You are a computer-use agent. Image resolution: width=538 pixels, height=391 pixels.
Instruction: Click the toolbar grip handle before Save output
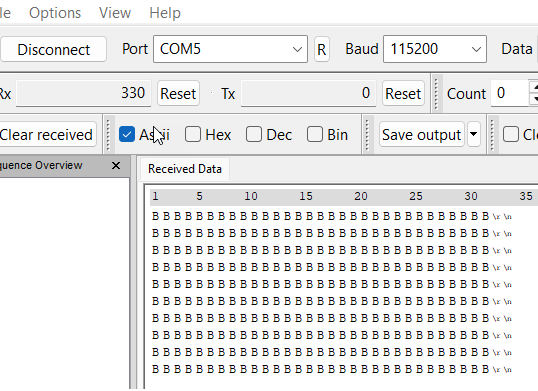coord(367,134)
